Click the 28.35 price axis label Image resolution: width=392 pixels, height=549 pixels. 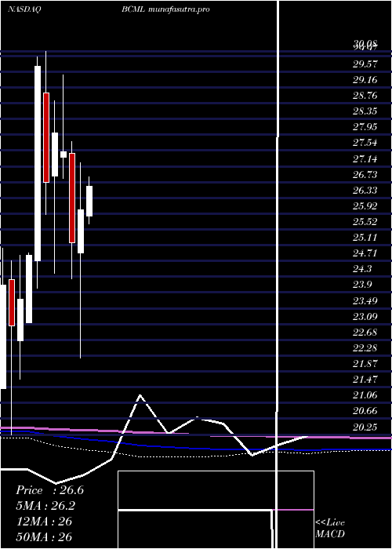pyautogui.click(x=365, y=111)
